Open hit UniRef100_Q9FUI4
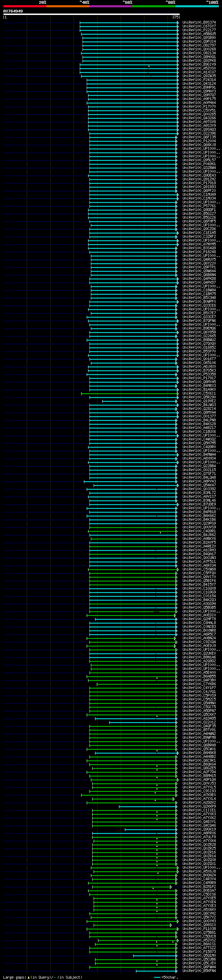Image resolution: width=222 pixels, height=980 pixels. point(199,41)
